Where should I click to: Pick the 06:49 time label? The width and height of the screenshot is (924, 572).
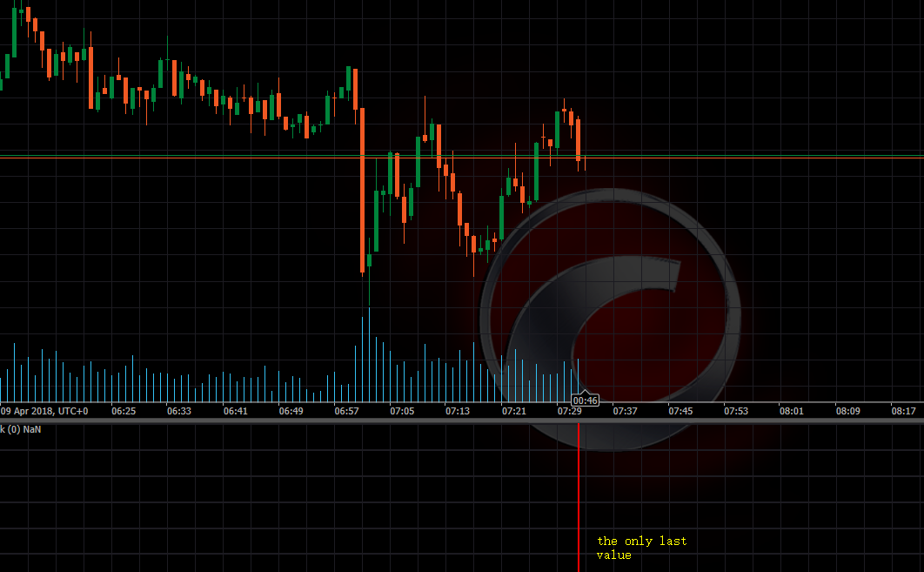[291, 411]
